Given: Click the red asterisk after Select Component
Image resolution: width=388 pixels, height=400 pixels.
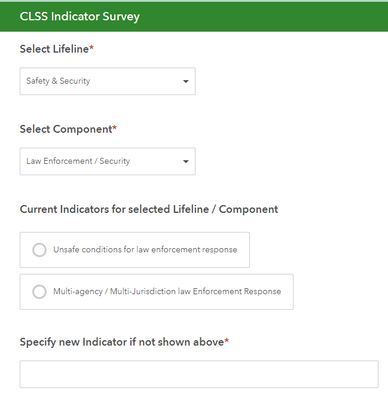Looking at the screenshot, I should [115, 128].
